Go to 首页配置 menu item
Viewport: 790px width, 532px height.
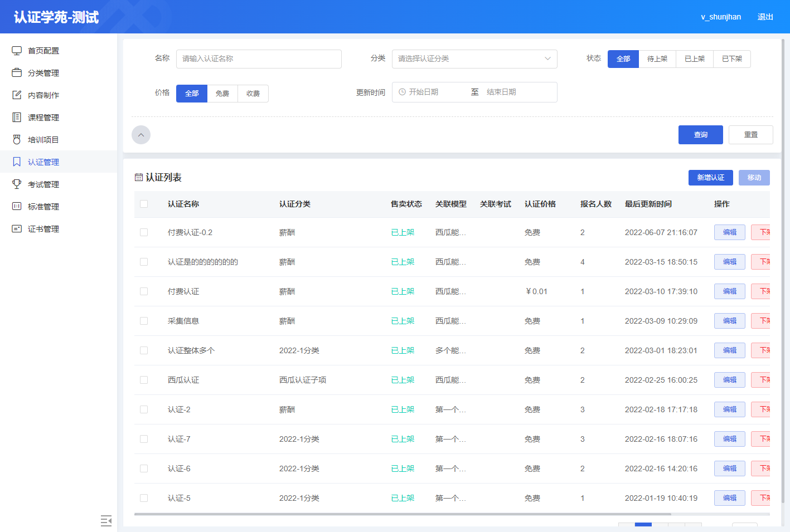coord(59,51)
